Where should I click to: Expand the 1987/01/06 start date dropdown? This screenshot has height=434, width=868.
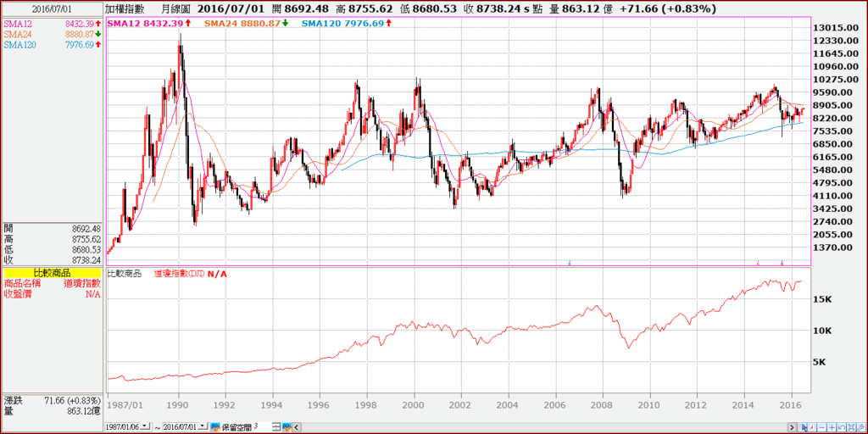145,426
